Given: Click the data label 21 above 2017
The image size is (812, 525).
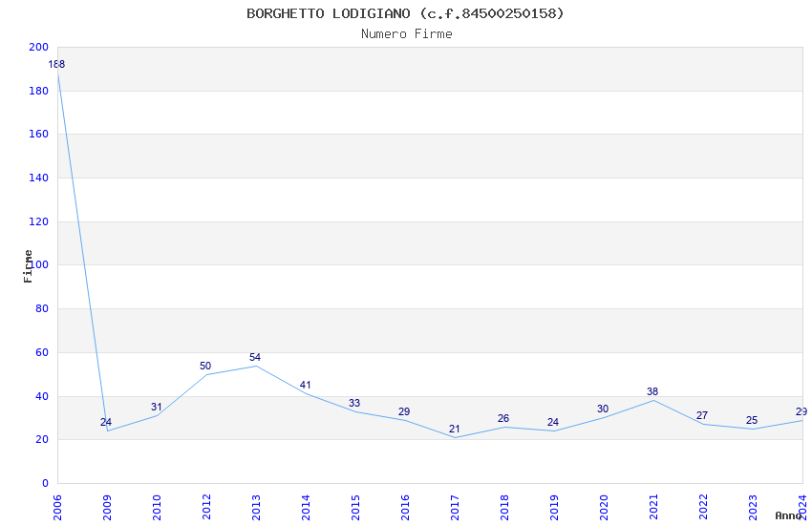Looking at the screenshot, I should pyautogui.click(x=454, y=430).
